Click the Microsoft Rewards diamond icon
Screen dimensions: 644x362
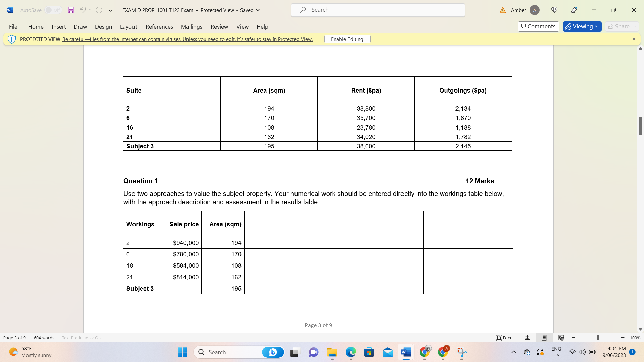(554, 10)
